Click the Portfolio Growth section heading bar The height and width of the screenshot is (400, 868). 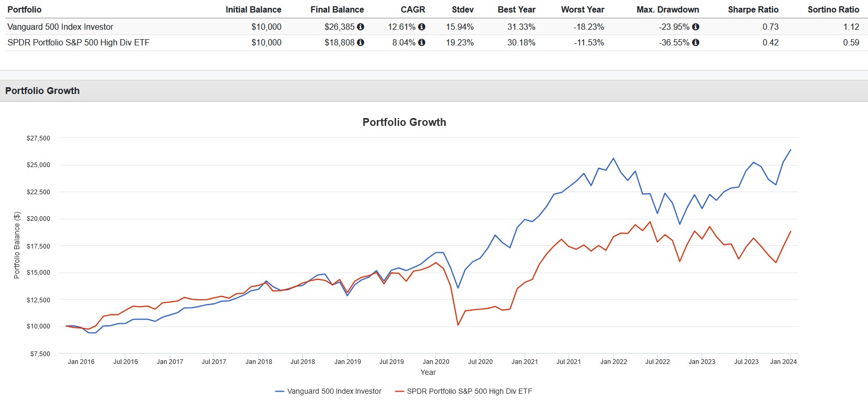pos(42,91)
